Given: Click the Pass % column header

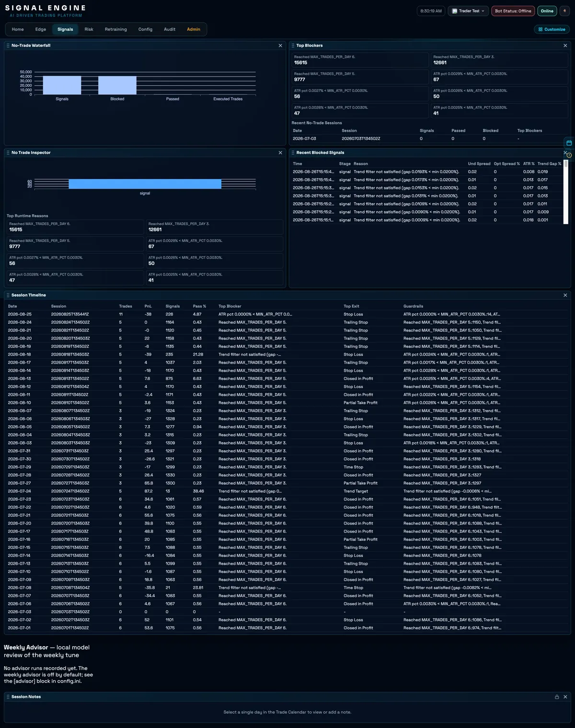Looking at the screenshot, I should (x=199, y=307).
